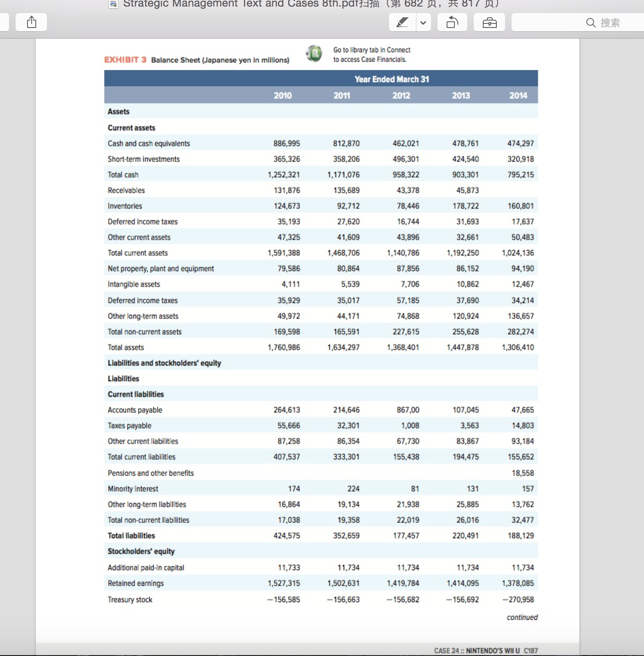
Task: Click the continued text at table bottom
Action: 522,617
